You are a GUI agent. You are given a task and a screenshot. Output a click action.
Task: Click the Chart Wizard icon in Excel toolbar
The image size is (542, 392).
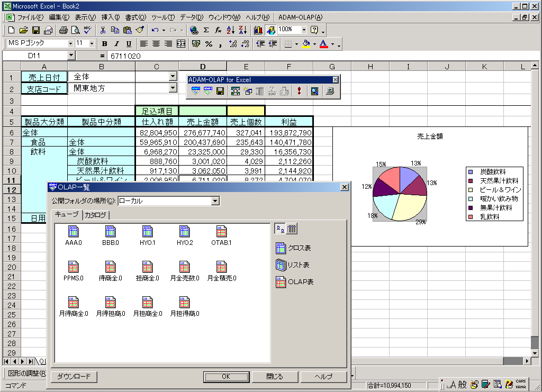258,30
